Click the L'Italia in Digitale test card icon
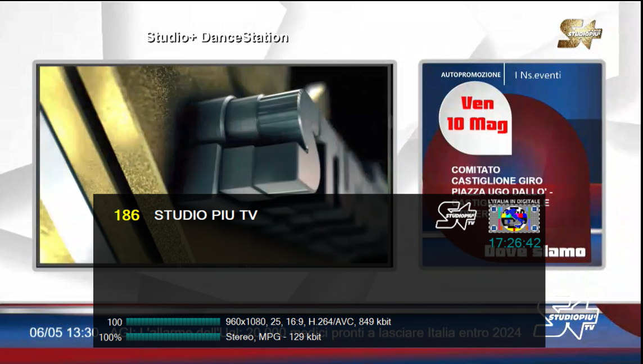Screen dimensions: 643x364 click(x=514, y=216)
